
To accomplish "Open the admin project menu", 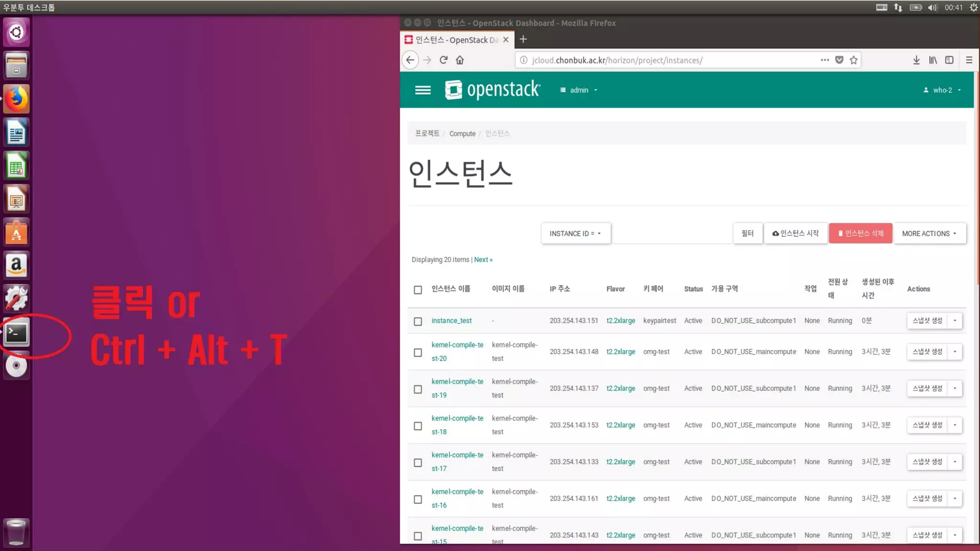I will coord(579,90).
